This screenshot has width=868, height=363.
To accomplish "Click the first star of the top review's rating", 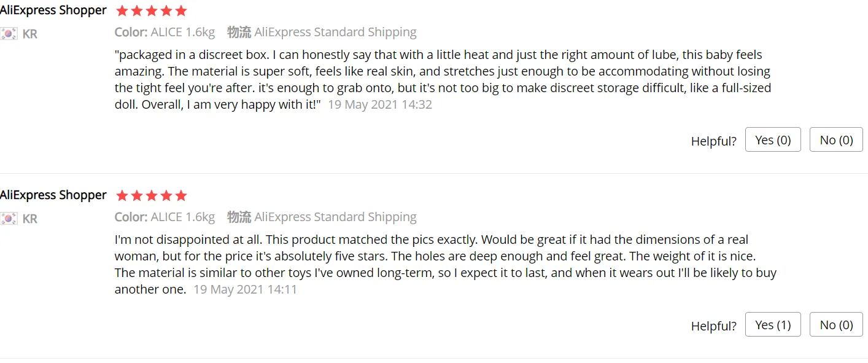I will coord(122,11).
